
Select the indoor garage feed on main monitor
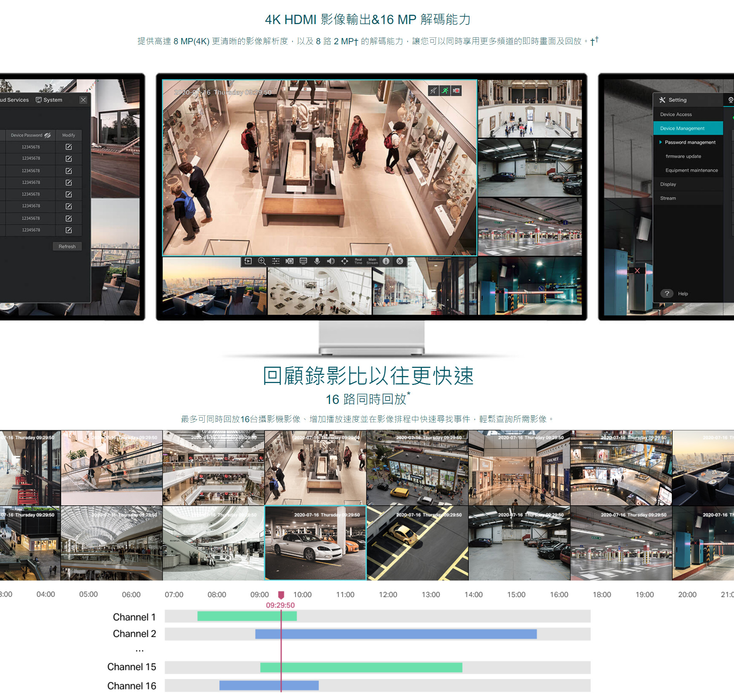tap(530, 168)
